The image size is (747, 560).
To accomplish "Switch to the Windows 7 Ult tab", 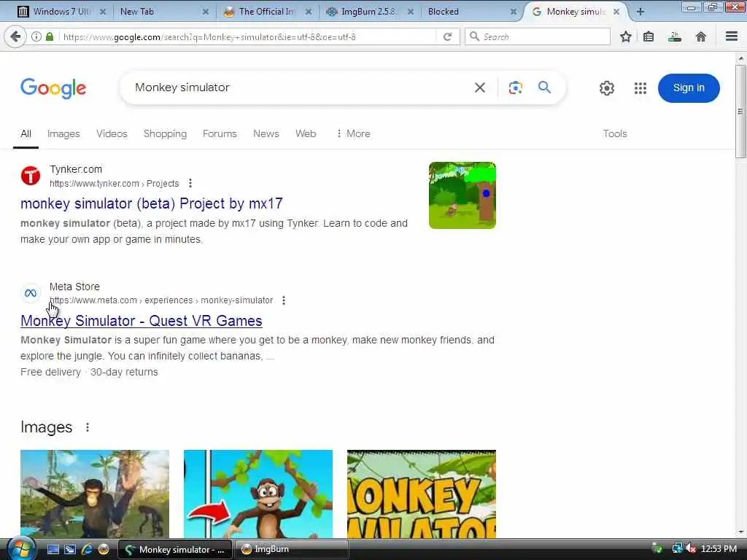I will click(62, 12).
